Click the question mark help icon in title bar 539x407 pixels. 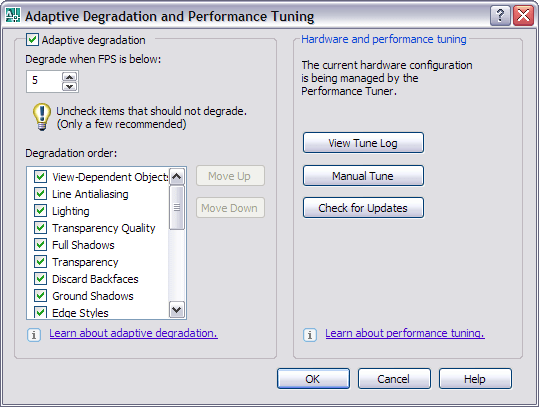[500, 16]
